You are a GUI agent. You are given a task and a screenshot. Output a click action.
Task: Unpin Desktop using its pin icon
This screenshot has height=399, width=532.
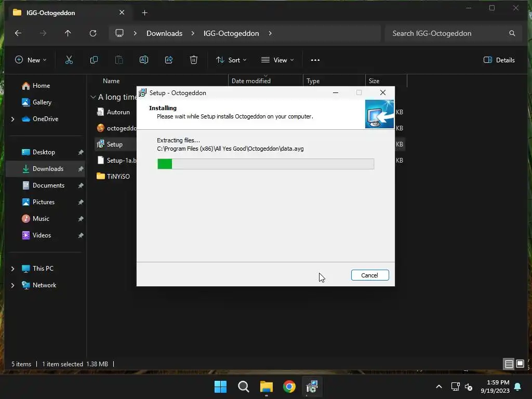[81, 152]
